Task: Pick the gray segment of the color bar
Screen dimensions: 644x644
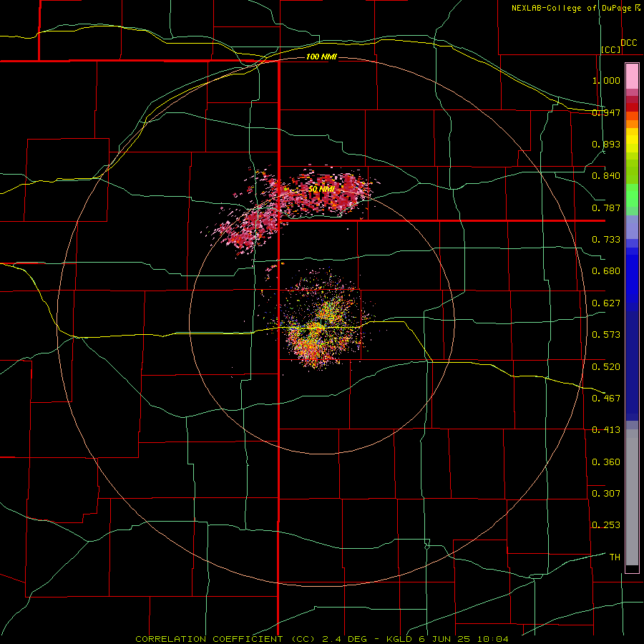Action: click(x=632, y=497)
